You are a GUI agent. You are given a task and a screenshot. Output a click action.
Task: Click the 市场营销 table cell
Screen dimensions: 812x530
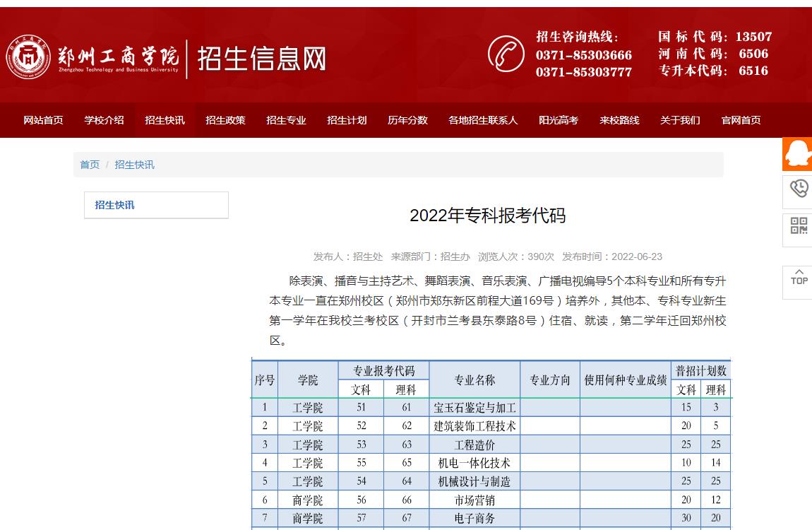[474, 500]
